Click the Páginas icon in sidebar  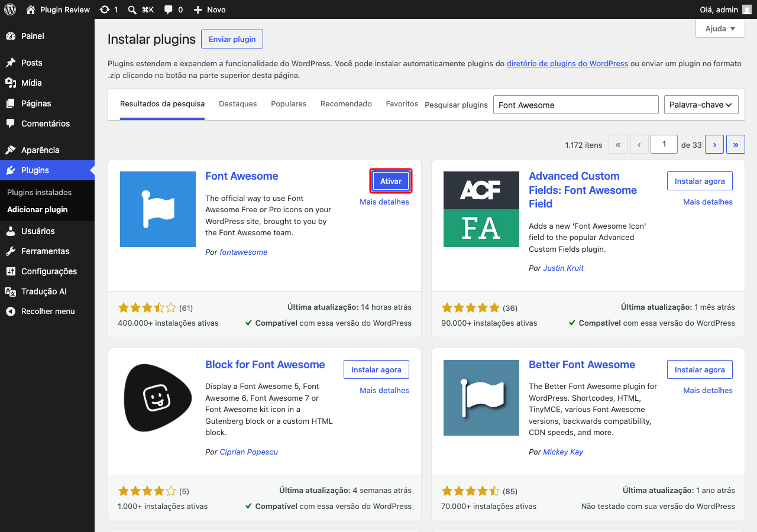coord(11,103)
